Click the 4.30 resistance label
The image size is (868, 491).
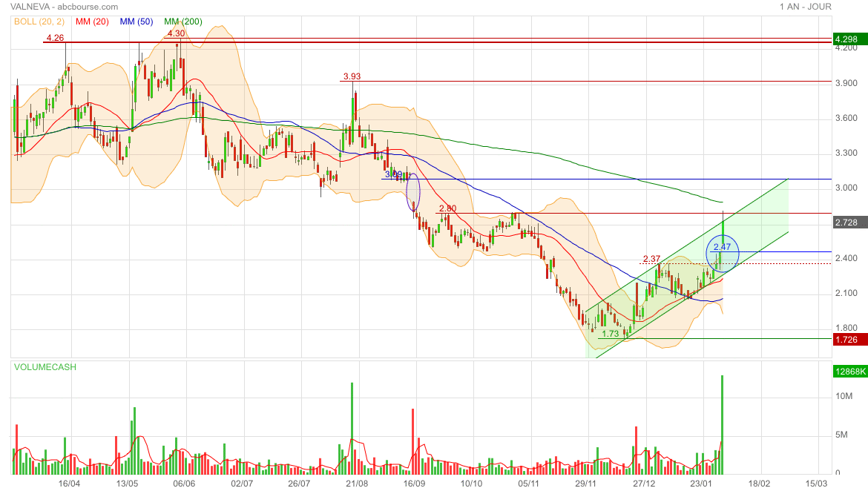click(x=176, y=33)
